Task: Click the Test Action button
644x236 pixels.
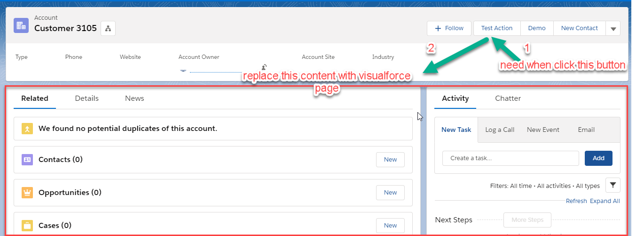Action: [x=497, y=28]
